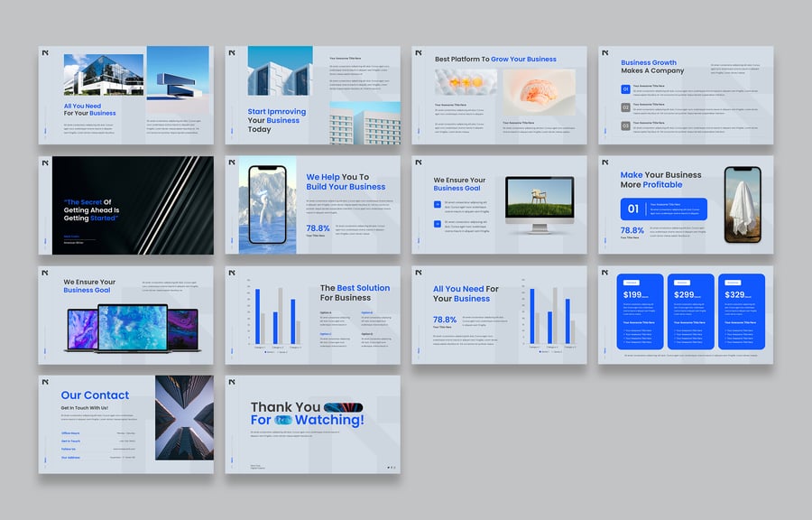Viewport: 812px width, 520px height.
Task: Open the 'Thank You For Watching!' slide
Action: click(312, 424)
